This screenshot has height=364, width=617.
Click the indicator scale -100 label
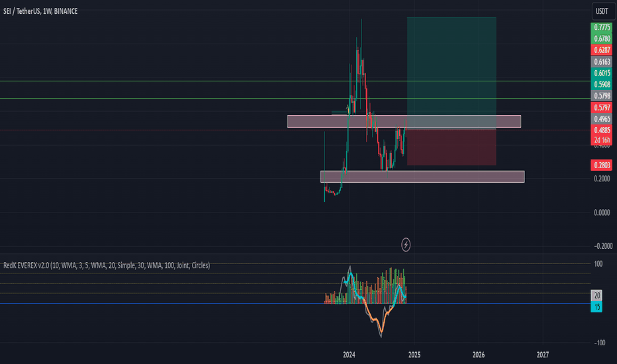[x=600, y=343]
